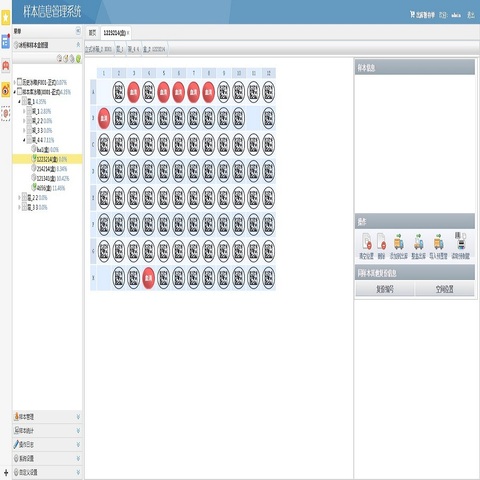The image size is (480, 480).
Task: Collapse the 架_4 4 tree node
Action: coord(24,140)
